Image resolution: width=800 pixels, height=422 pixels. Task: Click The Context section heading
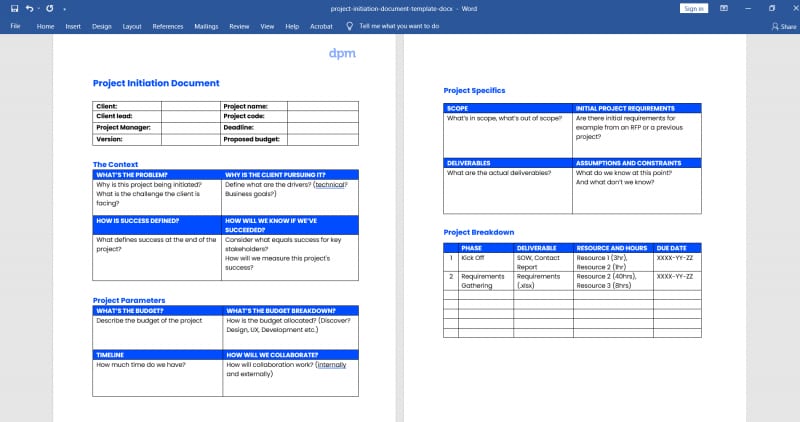[115, 164]
